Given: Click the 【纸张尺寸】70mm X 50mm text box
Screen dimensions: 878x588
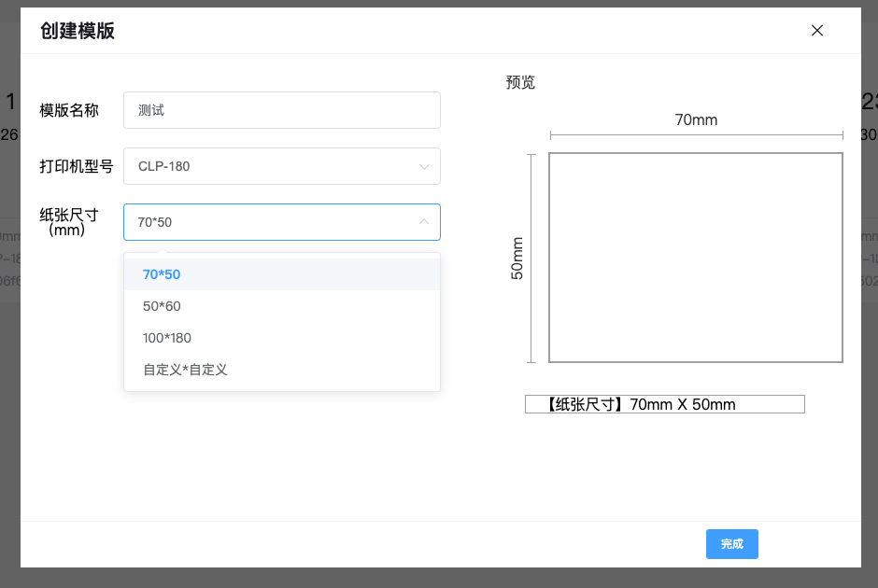Looking at the screenshot, I should 664,404.
